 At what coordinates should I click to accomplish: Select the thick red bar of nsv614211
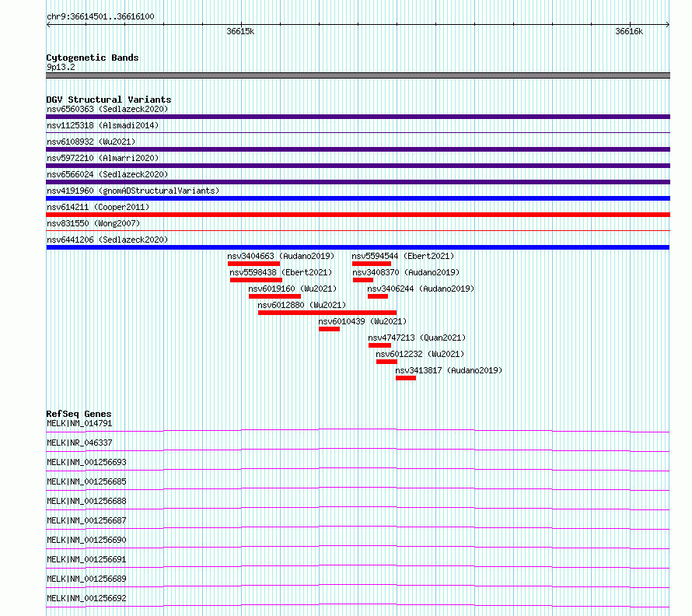[x=358, y=215]
